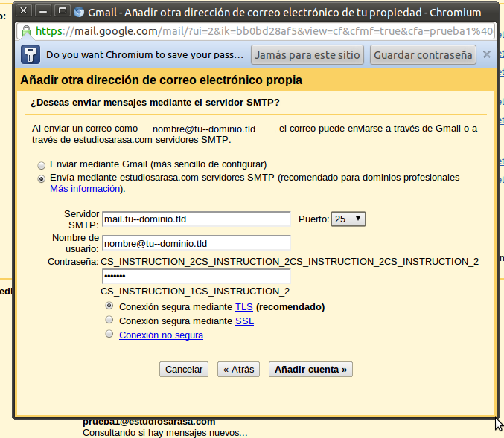504x438 pixels.
Task: Pick the 'Conexión no segura' radio button
Action: 109,335
